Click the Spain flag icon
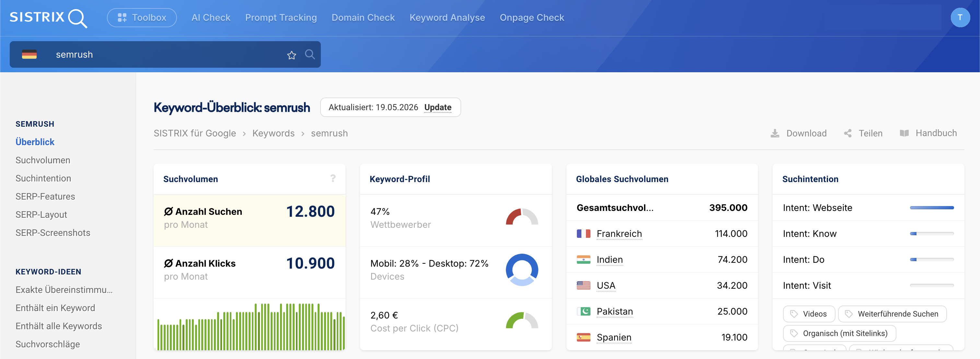The image size is (980, 359). click(x=583, y=337)
